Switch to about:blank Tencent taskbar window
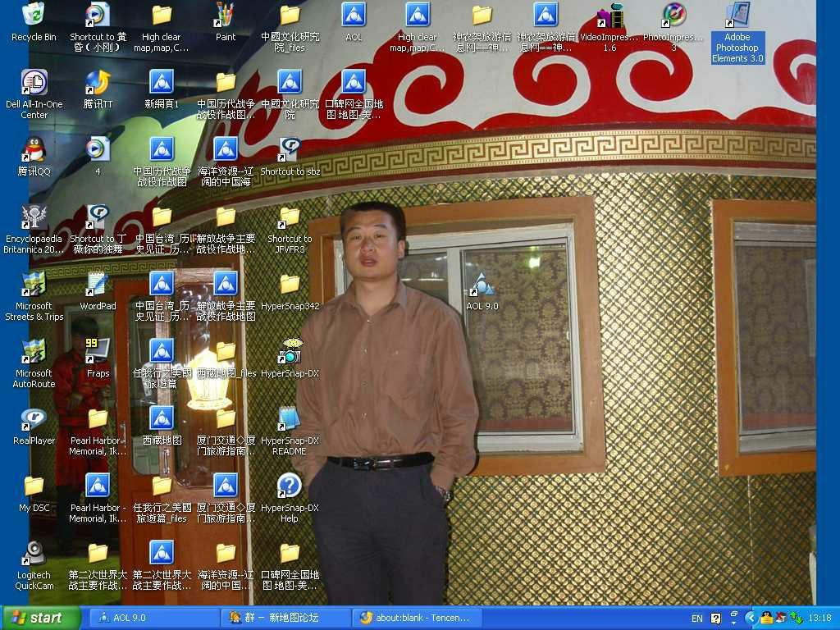The image size is (840, 630). tap(416, 618)
